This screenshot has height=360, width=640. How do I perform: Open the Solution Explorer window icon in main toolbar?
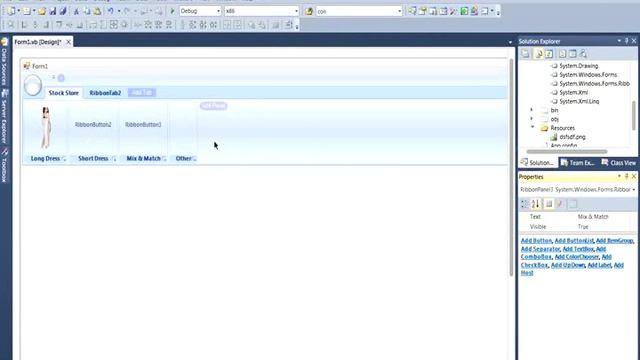(x=412, y=11)
